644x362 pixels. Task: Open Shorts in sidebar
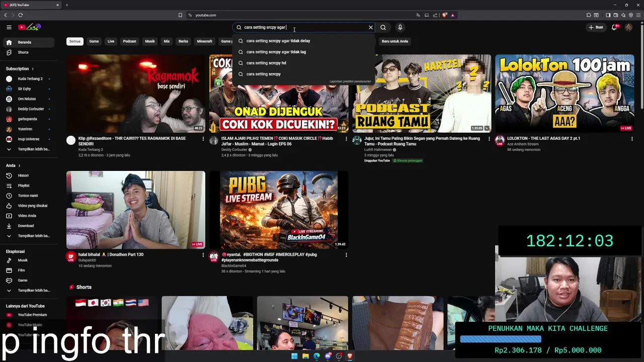pos(28,52)
